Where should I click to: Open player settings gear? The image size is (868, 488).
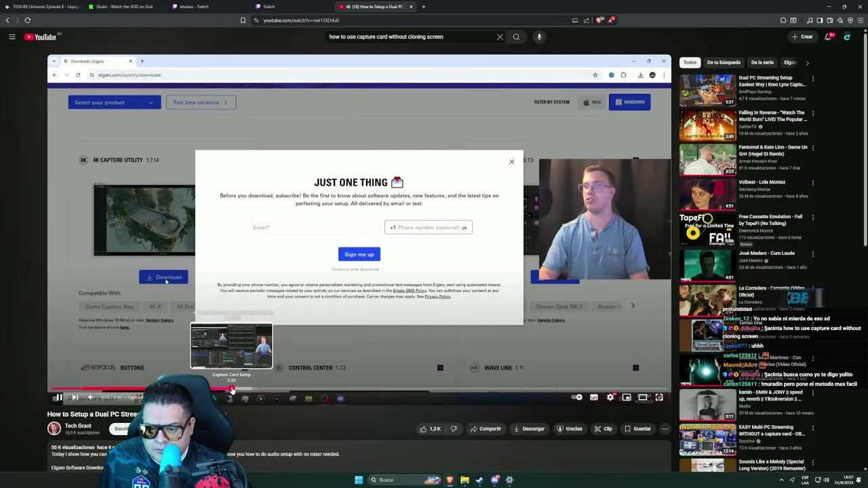click(610, 398)
